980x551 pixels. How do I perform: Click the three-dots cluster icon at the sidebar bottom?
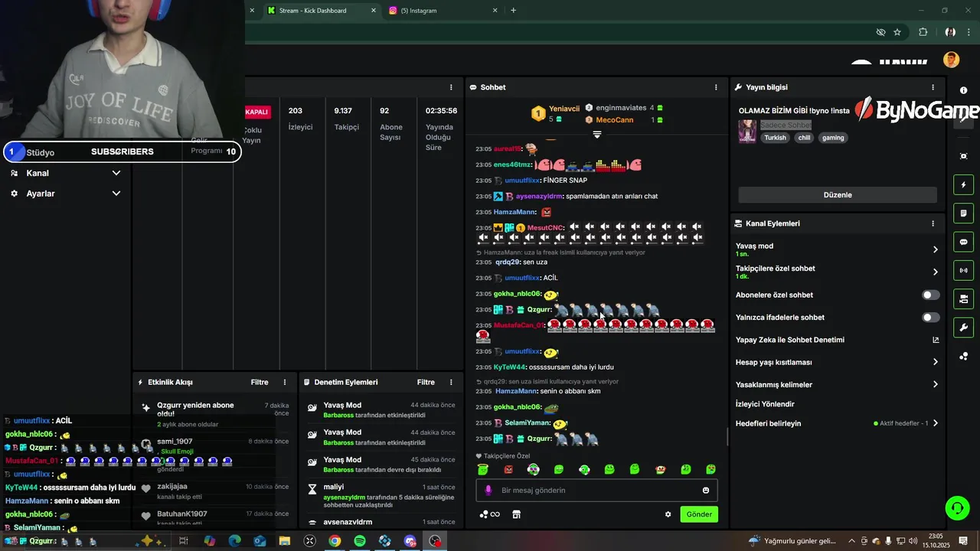tap(963, 357)
